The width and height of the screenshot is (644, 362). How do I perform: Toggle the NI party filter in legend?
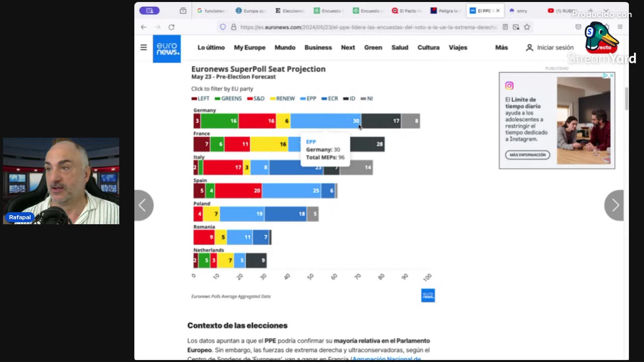point(367,99)
